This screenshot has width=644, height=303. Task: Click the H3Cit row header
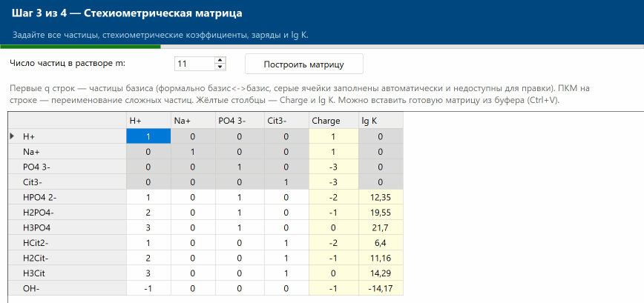(68, 273)
